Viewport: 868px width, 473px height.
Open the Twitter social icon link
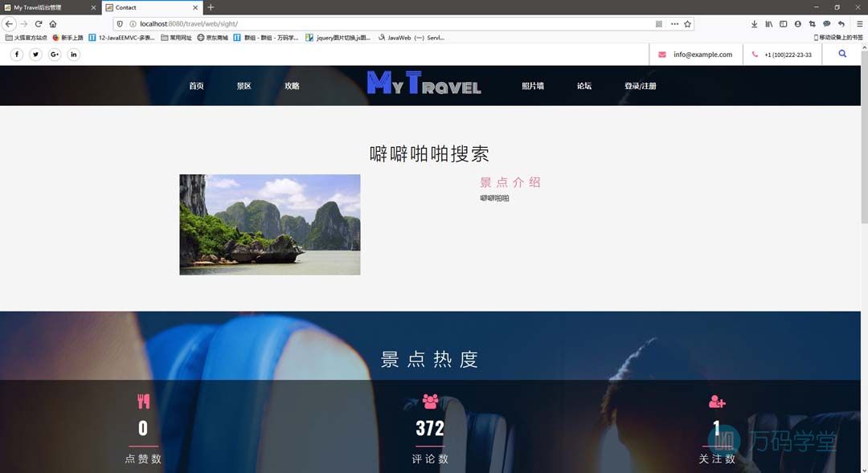point(35,55)
